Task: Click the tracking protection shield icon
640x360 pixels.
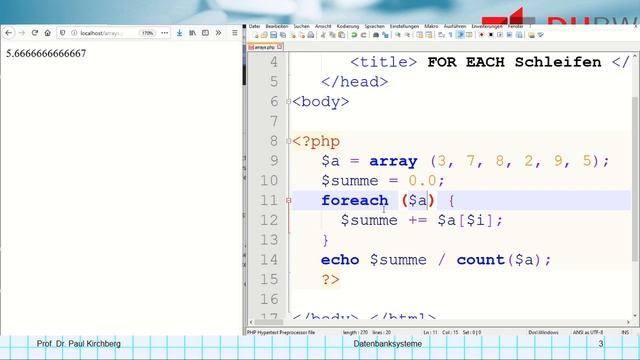Action: pos(62,33)
